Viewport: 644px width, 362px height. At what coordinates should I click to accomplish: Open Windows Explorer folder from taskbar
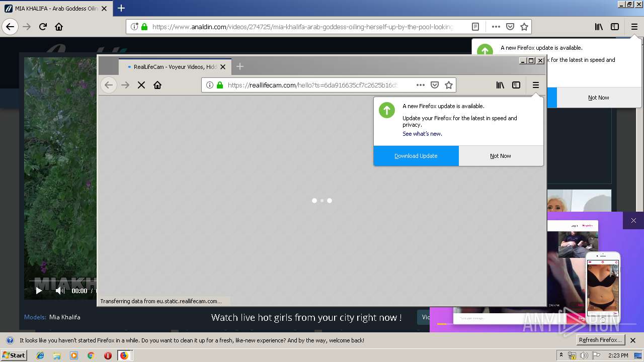pyautogui.click(x=57, y=355)
